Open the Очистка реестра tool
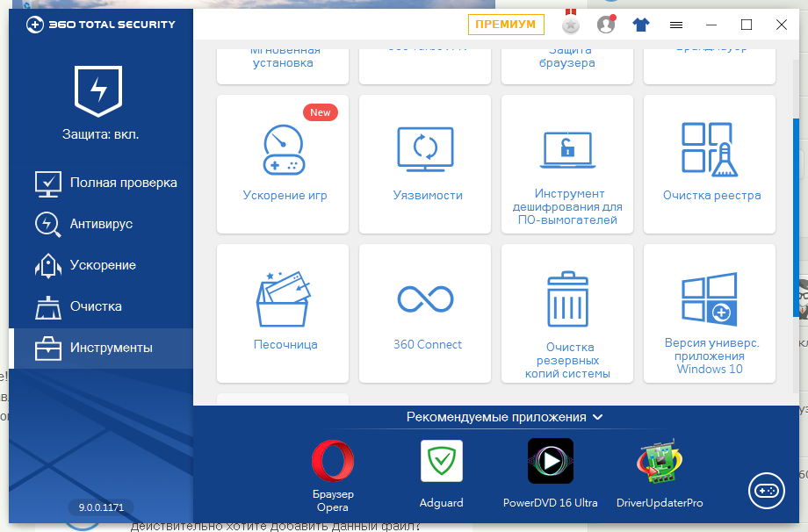Viewport: 808px width, 532px height. pos(709,164)
